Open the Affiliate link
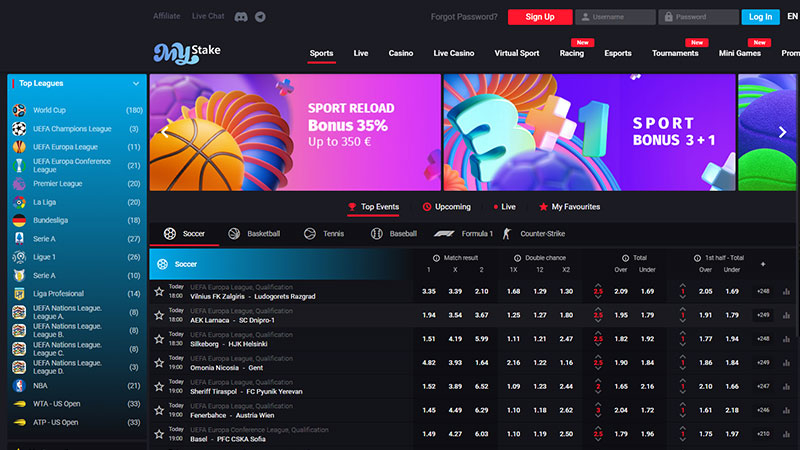Image resolution: width=800 pixels, height=450 pixels. 166,16
